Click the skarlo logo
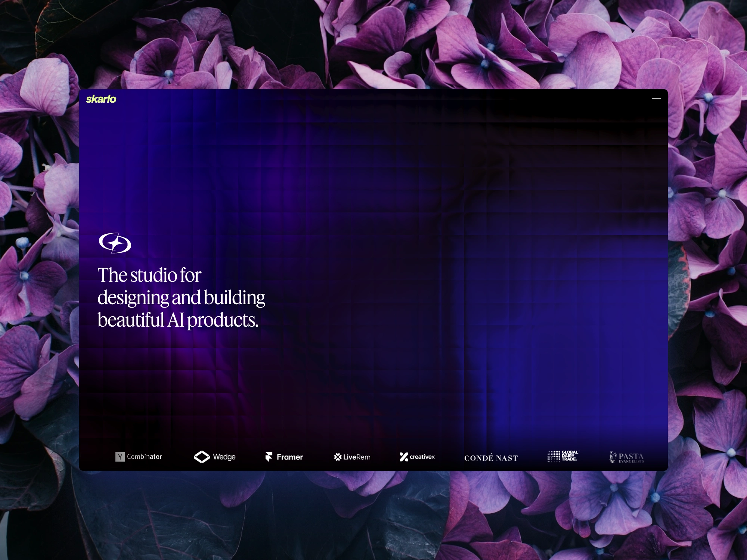This screenshot has width=747, height=560. click(x=101, y=99)
